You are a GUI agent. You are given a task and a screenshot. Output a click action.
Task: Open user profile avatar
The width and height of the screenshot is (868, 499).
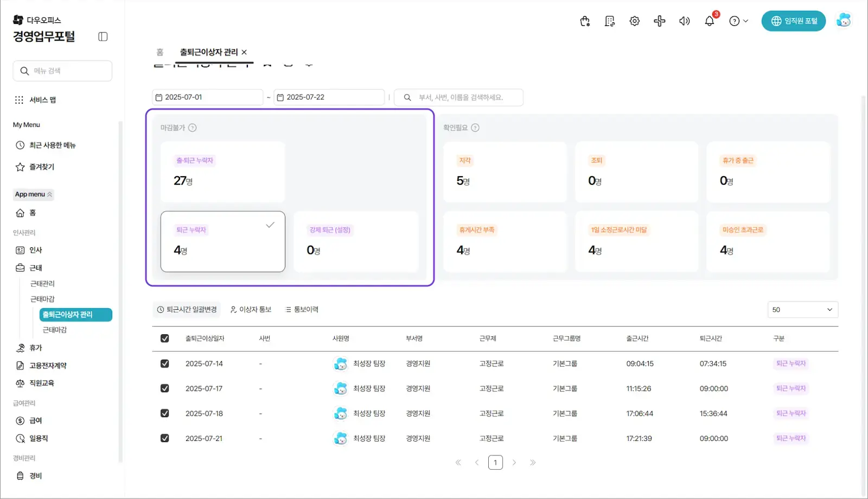[844, 21]
